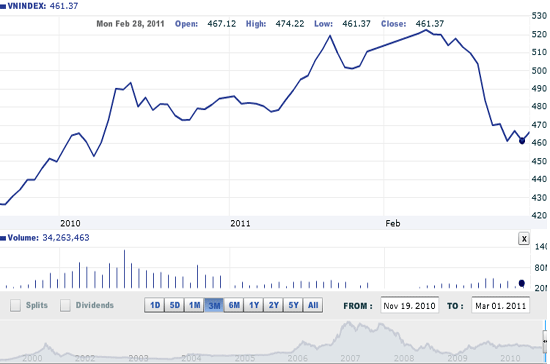Click the Open value 467.12
This screenshot has width=550, height=364.
(x=222, y=24)
